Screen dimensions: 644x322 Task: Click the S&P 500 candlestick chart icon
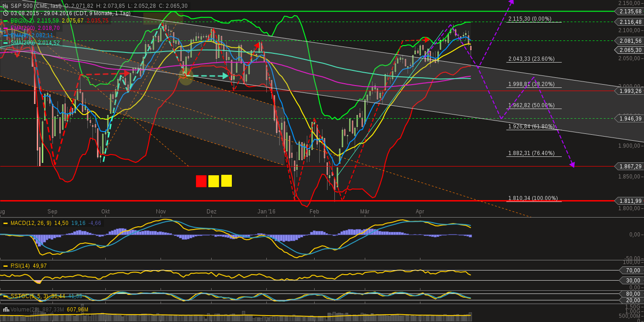(x=4, y=7)
